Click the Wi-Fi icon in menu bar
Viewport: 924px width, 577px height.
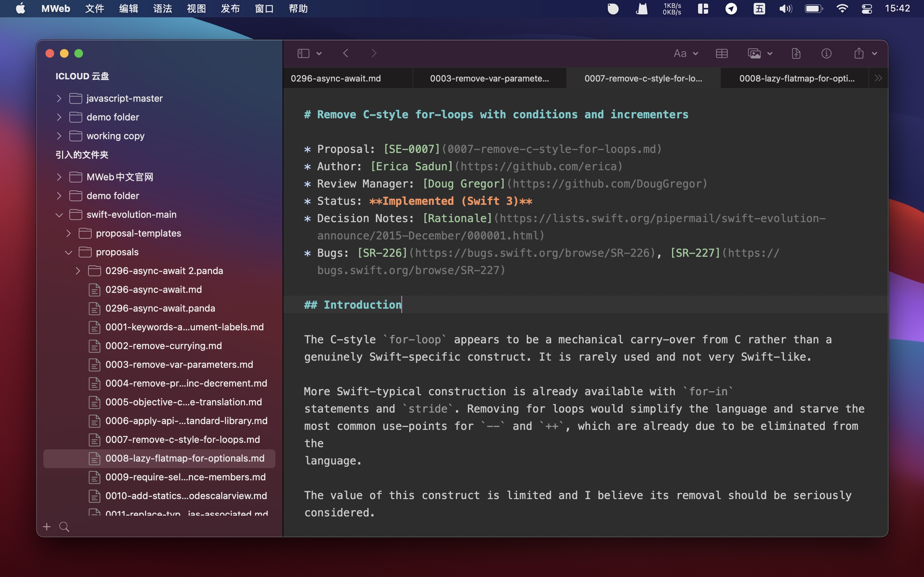click(842, 8)
